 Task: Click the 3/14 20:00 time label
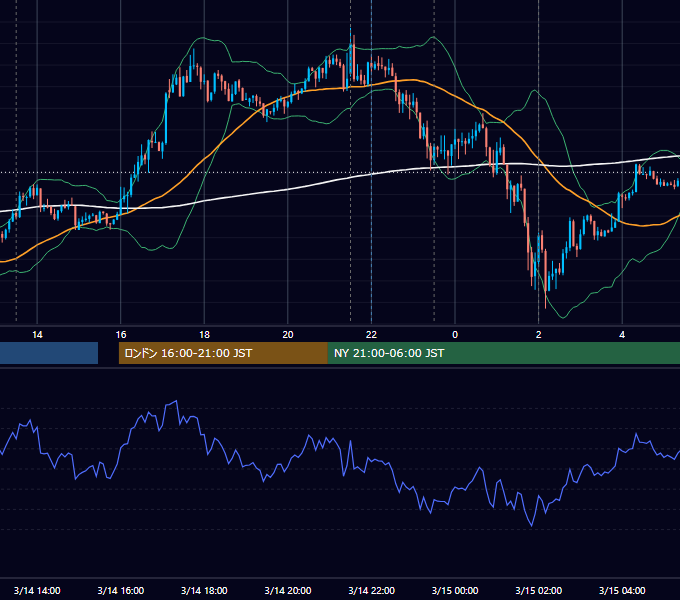tap(288, 590)
